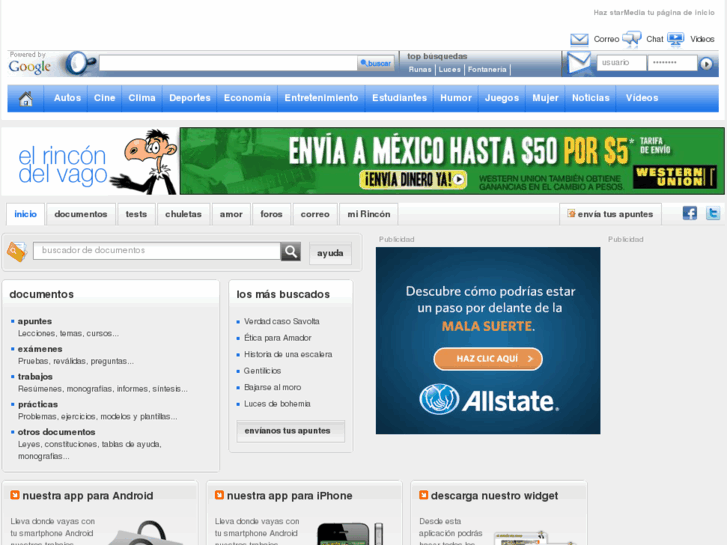
Task: Click the large mail envelope beside usuario field
Action: pyautogui.click(x=579, y=63)
